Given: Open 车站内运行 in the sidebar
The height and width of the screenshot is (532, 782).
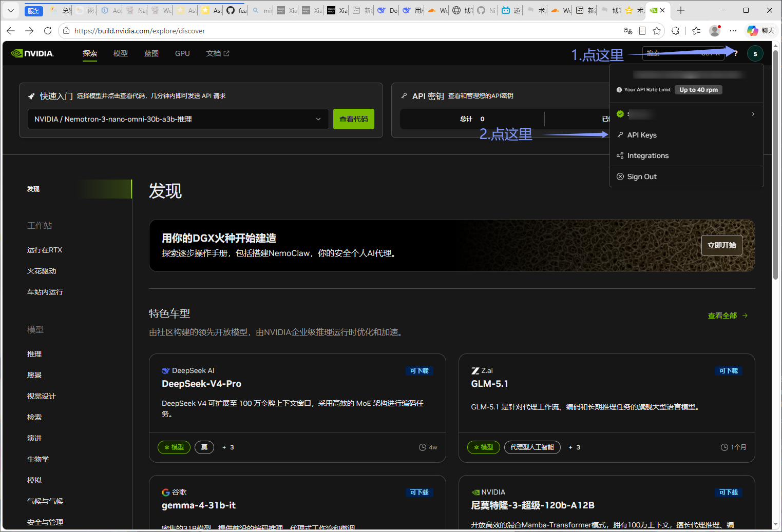Looking at the screenshot, I should click(45, 292).
